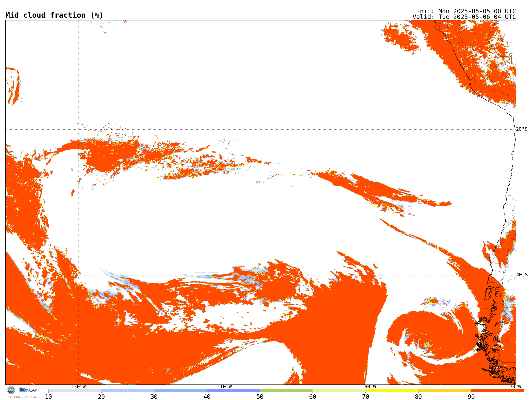Click the 70°W longitude label
Image resolution: width=532 pixels, height=400 pixels.
click(515, 387)
